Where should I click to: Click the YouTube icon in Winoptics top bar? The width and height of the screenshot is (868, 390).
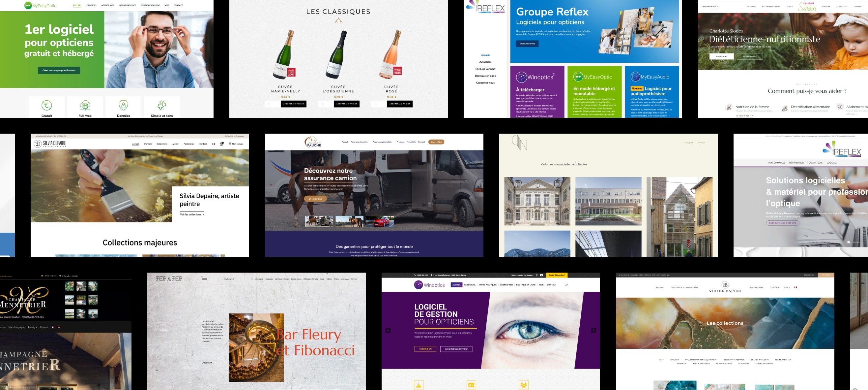tap(541, 275)
